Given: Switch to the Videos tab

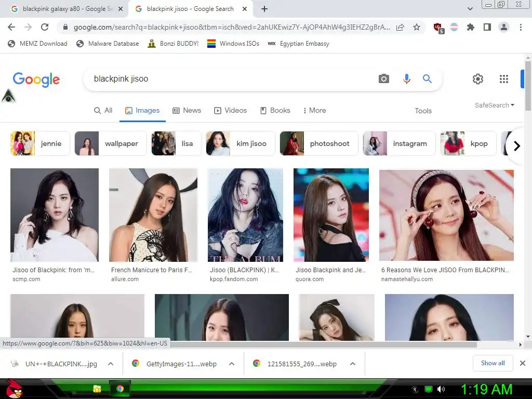Looking at the screenshot, I should click(230, 111).
